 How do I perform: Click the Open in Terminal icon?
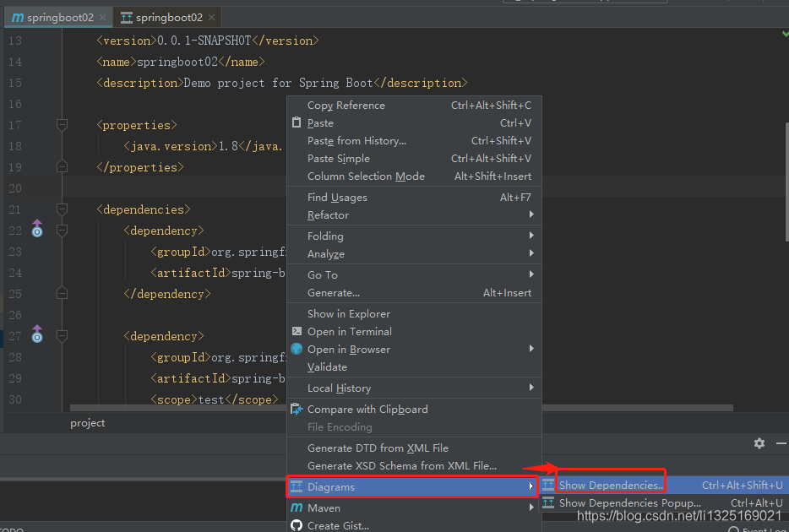297,331
